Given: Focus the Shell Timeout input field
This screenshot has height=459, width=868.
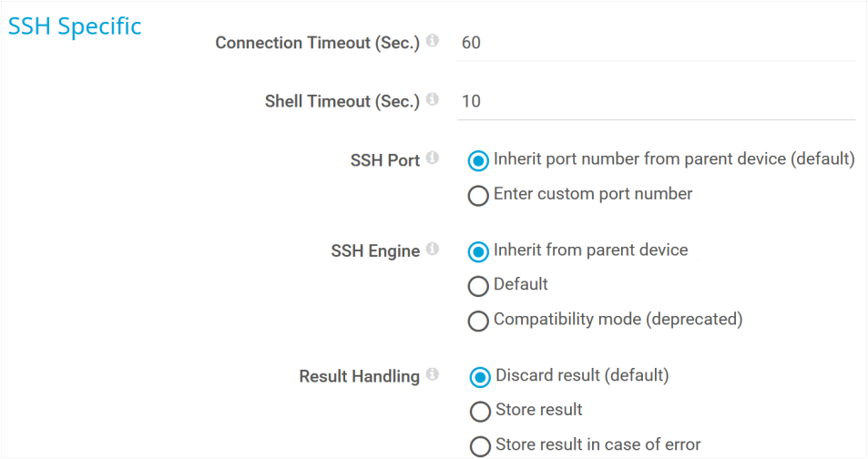Looking at the screenshot, I should click(656, 101).
